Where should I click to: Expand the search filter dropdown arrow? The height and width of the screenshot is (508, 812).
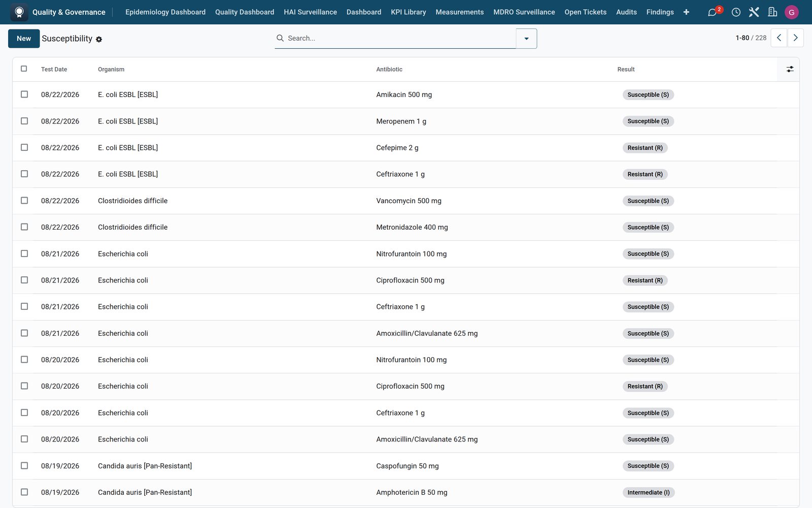pos(526,39)
